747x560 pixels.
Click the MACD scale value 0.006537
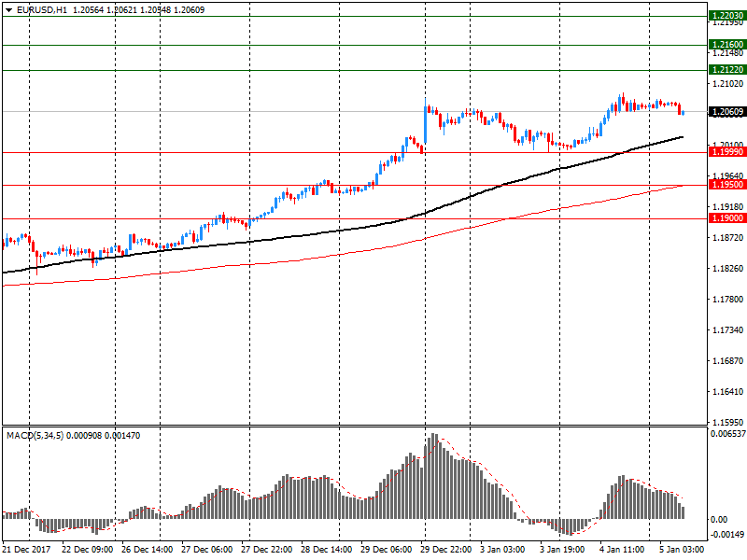pos(728,434)
